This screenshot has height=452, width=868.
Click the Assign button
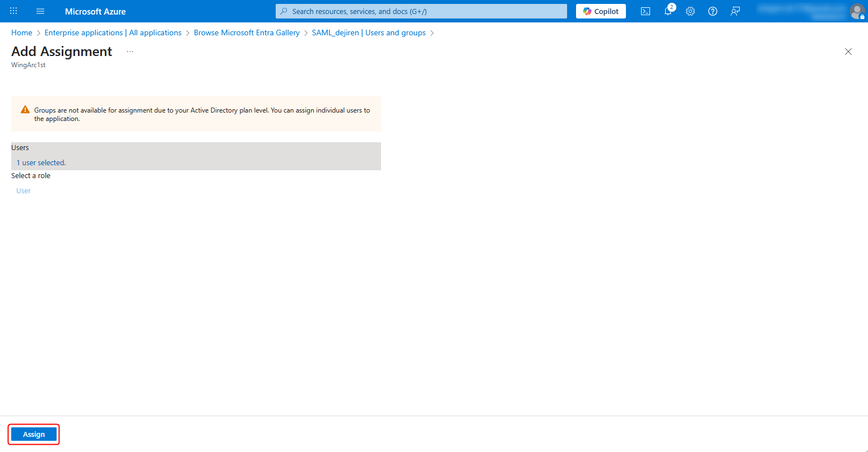click(x=34, y=435)
